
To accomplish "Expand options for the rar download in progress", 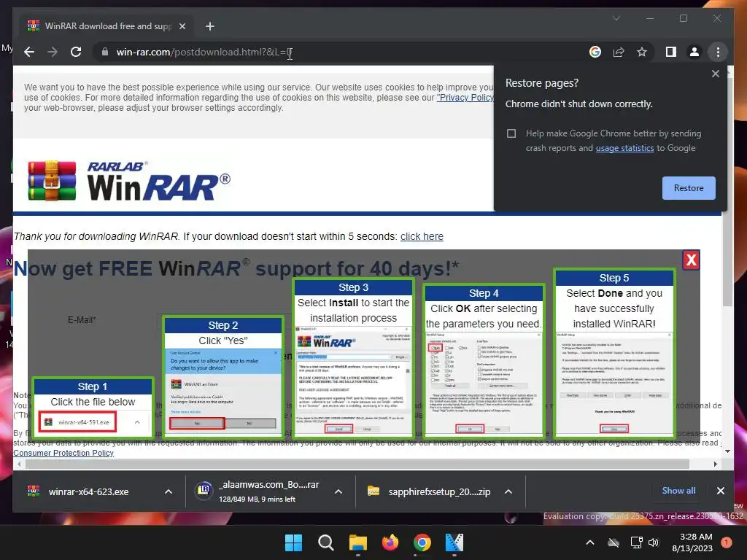I will point(338,492).
